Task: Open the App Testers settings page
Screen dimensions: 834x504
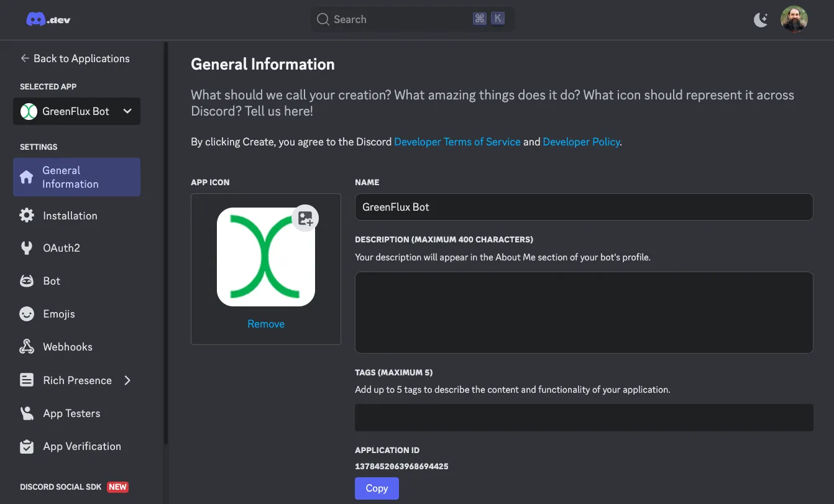Action: 71,413
